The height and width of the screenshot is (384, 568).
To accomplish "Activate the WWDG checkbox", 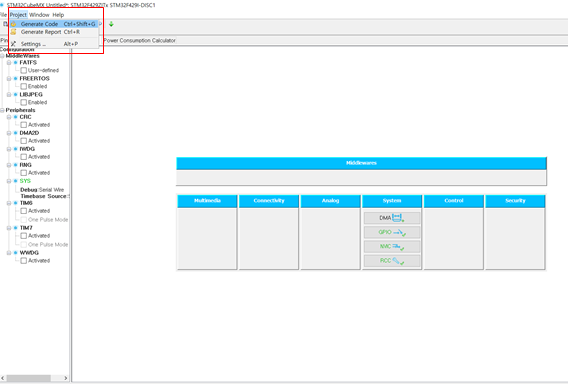I will pyautogui.click(x=24, y=260).
